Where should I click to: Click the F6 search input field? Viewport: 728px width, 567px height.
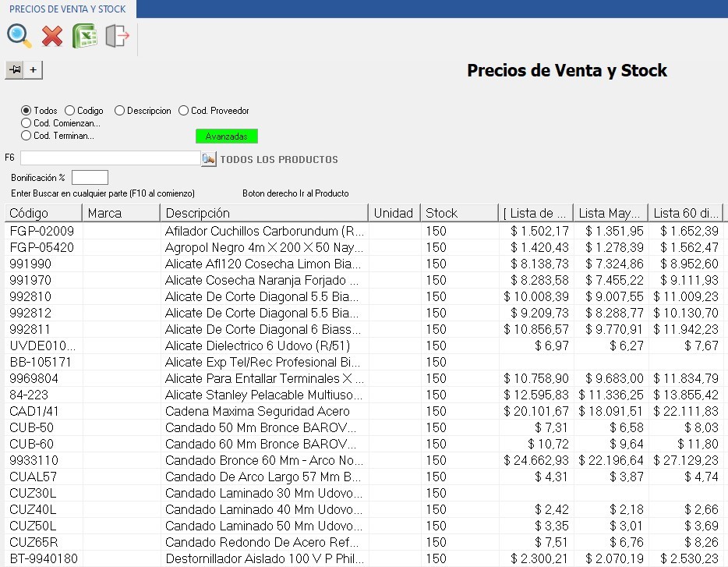tap(110, 158)
